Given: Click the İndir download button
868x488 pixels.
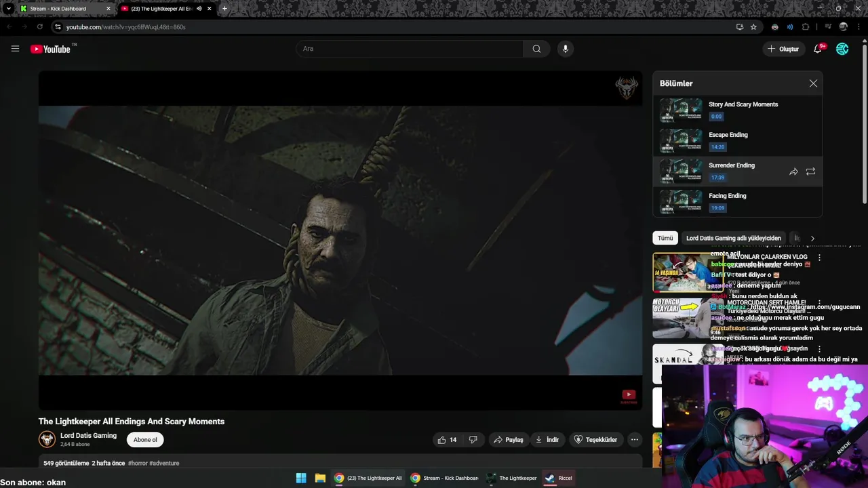Looking at the screenshot, I should [547, 440].
